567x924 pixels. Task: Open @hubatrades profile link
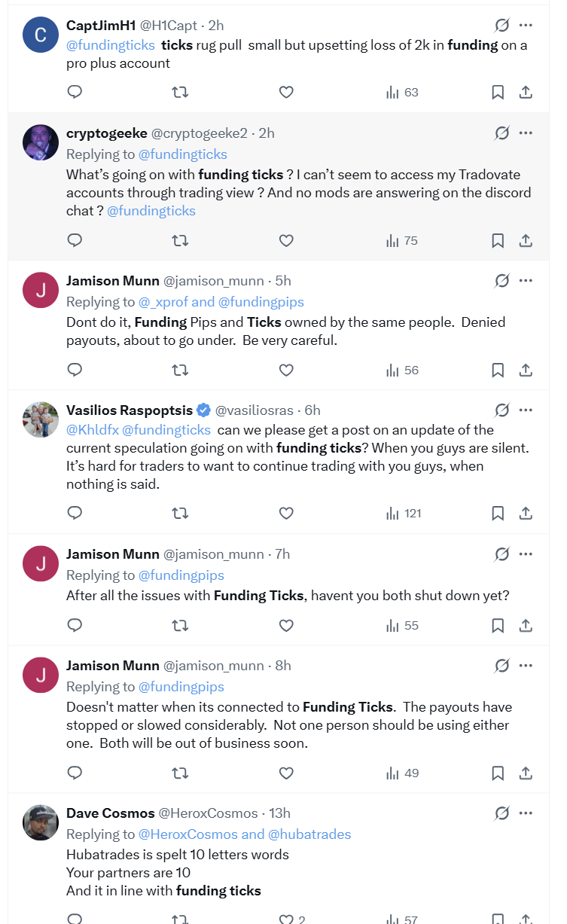click(x=309, y=834)
